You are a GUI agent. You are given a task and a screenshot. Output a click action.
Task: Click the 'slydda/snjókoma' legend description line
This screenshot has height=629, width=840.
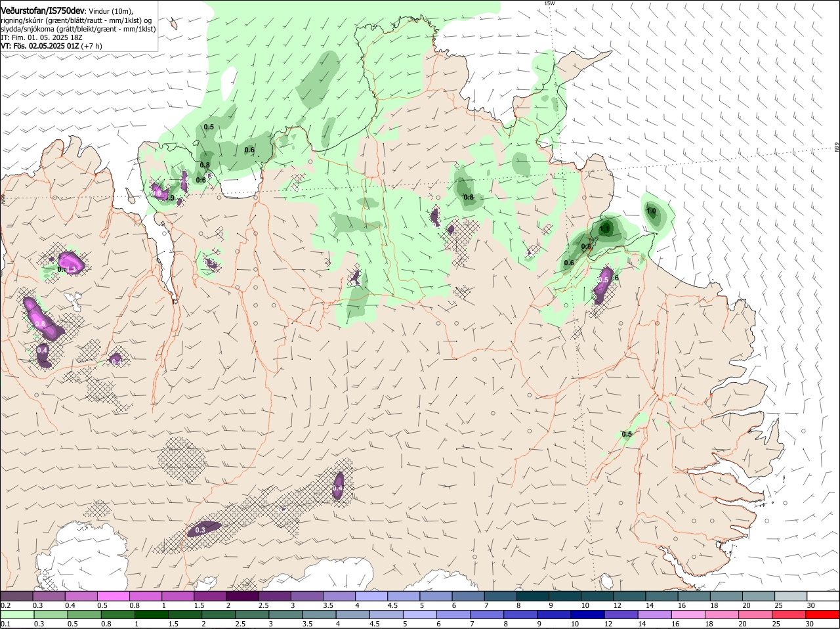78,29
